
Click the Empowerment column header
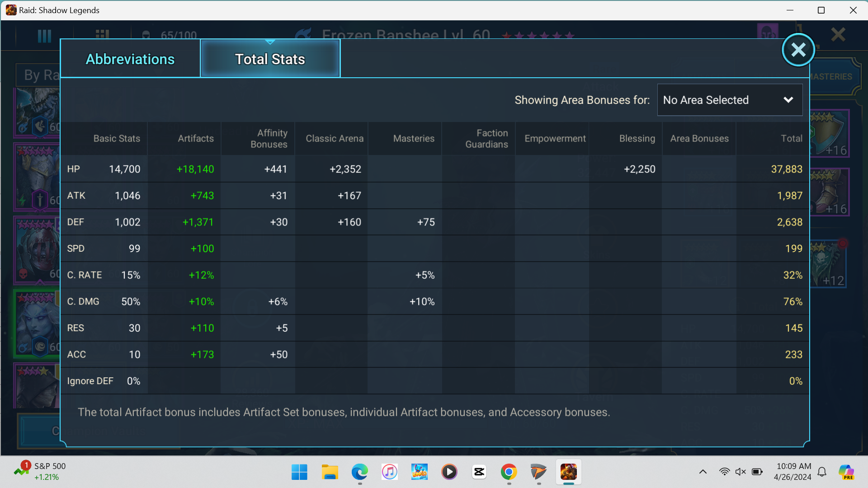555,139
